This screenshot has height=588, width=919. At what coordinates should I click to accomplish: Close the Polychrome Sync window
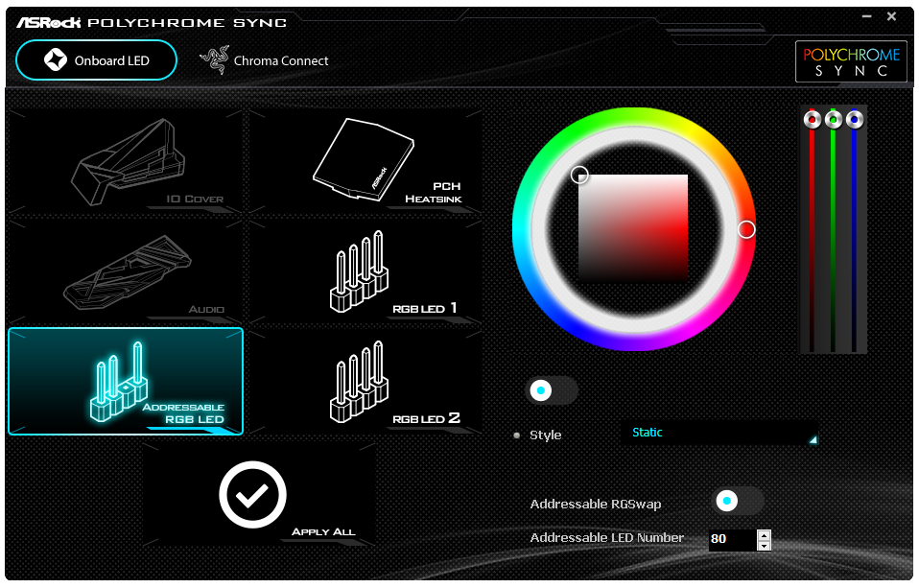coord(891,16)
